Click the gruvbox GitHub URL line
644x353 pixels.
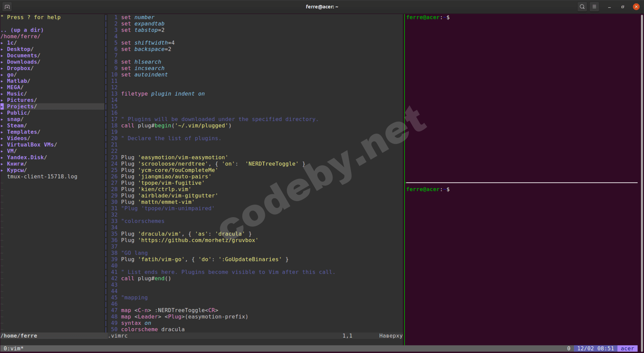point(189,240)
